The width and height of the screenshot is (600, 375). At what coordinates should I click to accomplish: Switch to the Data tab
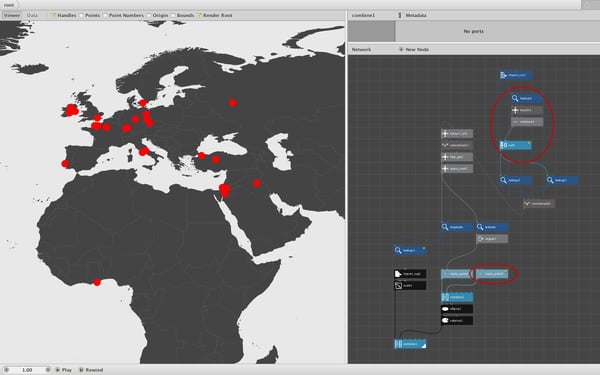pyautogui.click(x=33, y=15)
